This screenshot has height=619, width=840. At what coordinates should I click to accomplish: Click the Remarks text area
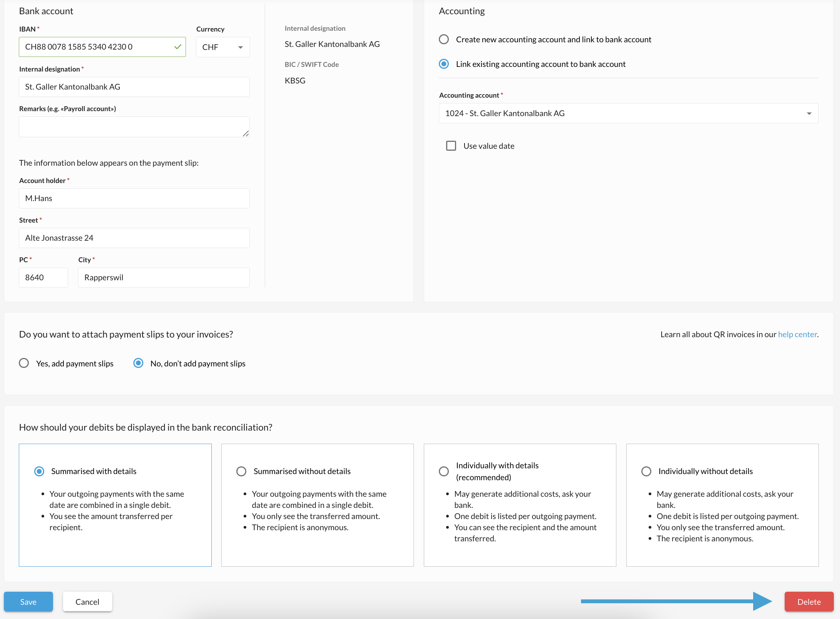click(134, 127)
